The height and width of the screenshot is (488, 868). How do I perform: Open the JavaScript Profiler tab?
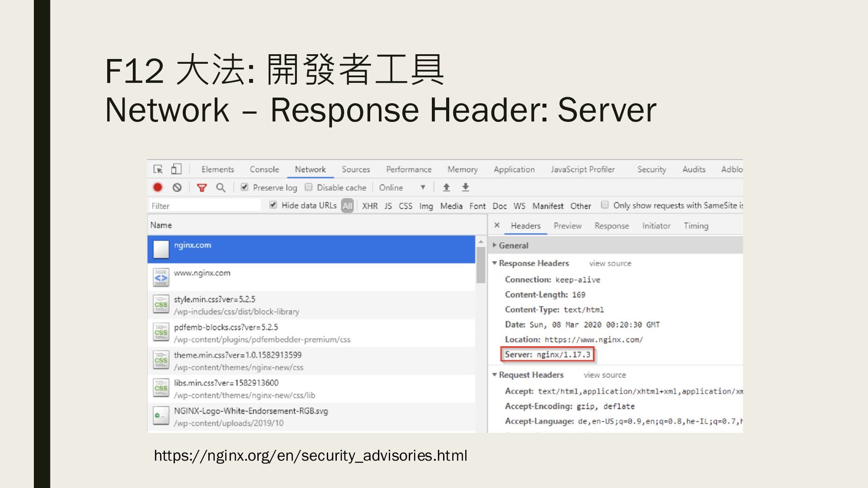[583, 169]
